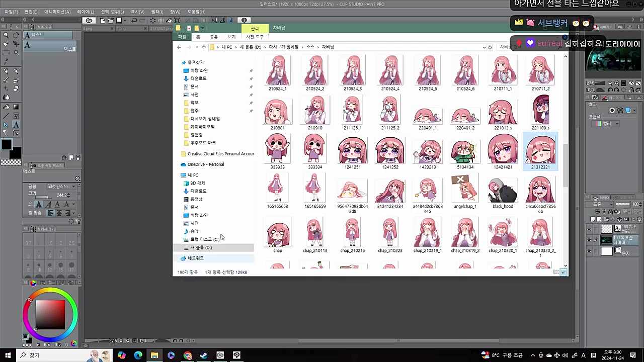Viewport: 644px width, 362px height.
Task: Open the address bar history dropdown
Action: click(x=484, y=47)
